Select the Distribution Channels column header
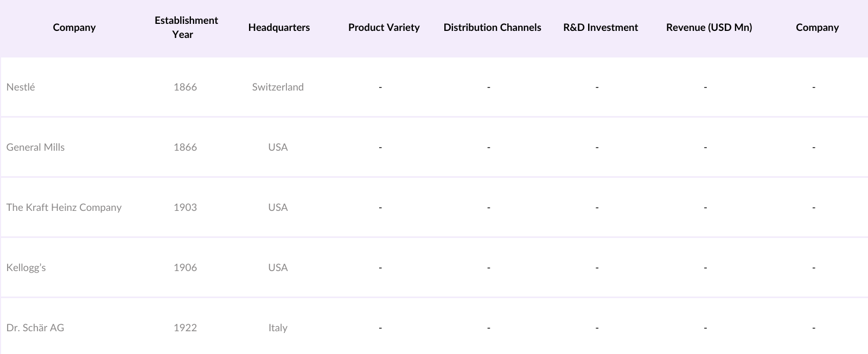Viewport: 868px width, 354px height. click(492, 27)
